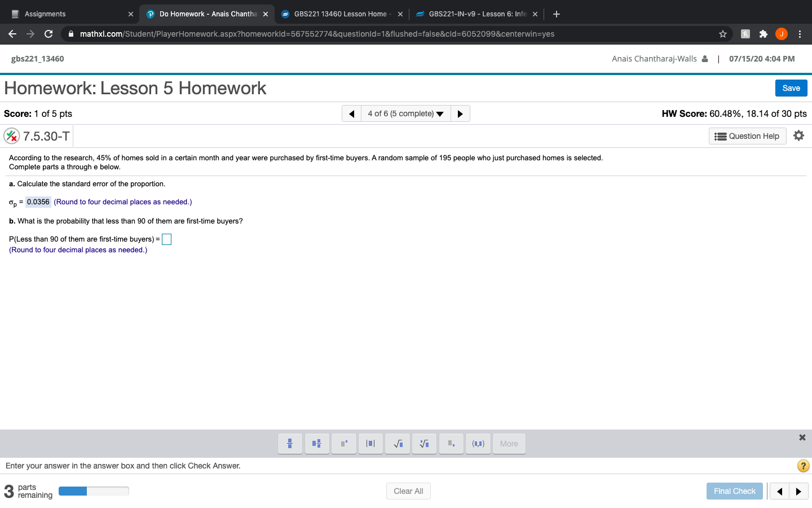
Task: Insert an absolute value template
Action: click(370, 444)
